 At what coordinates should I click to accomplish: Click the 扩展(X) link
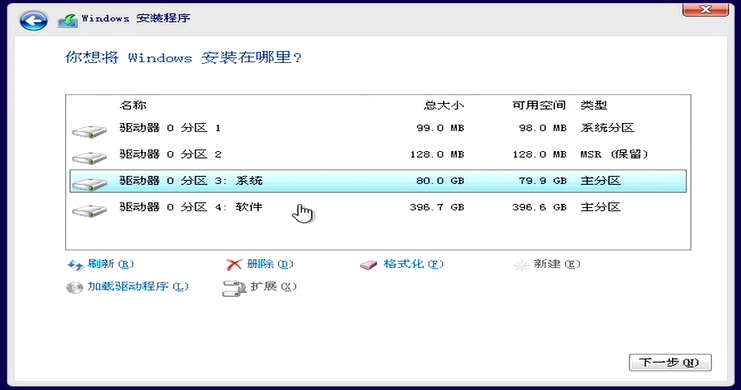[x=274, y=286]
